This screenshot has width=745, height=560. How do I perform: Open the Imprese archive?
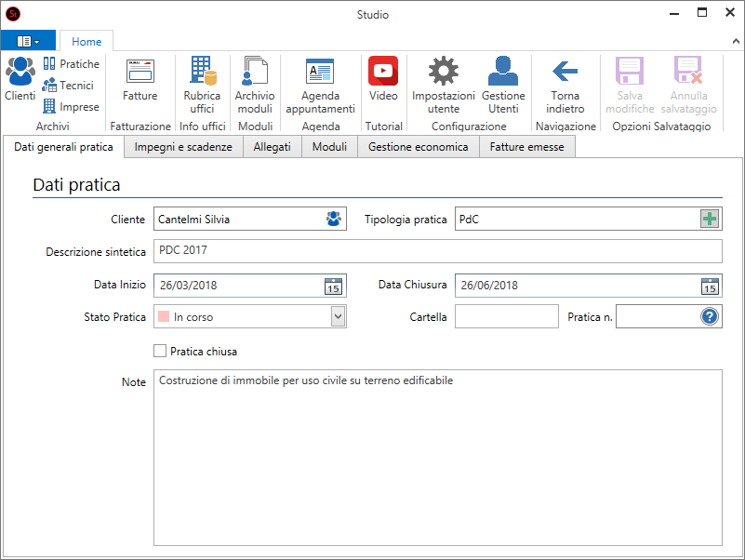click(72, 106)
